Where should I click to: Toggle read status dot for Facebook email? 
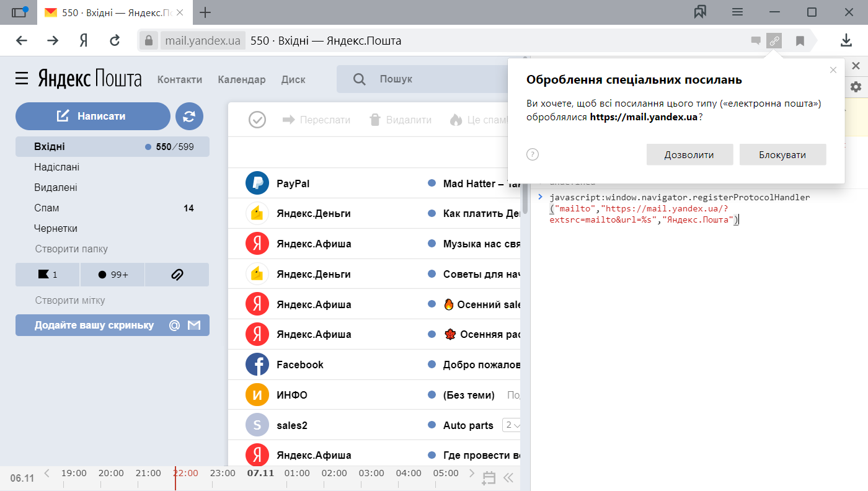432,365
